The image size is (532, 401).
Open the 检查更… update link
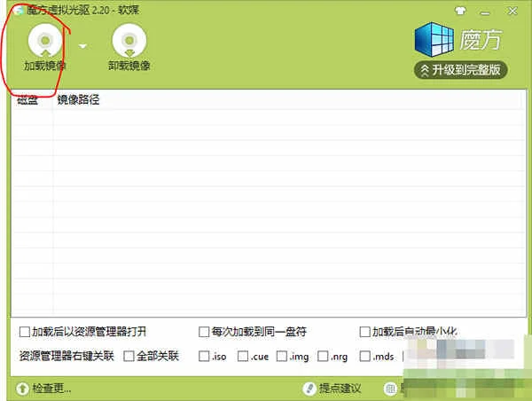click(51, 388)
